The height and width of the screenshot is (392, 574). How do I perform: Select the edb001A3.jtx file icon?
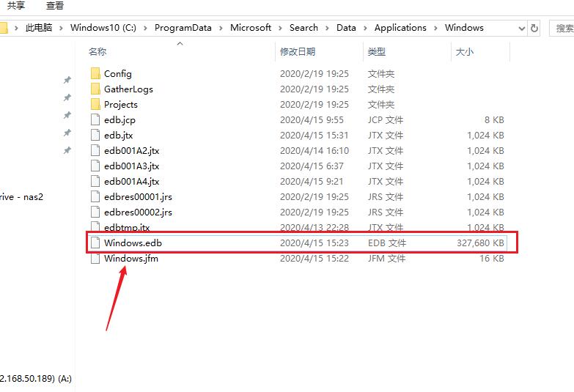click(x=95, y=166)
